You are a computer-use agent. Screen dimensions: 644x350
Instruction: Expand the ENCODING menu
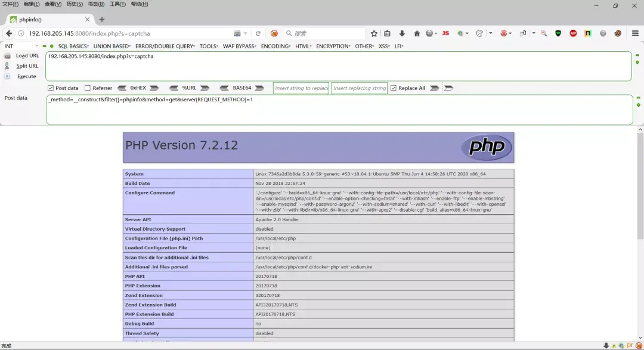275,46
